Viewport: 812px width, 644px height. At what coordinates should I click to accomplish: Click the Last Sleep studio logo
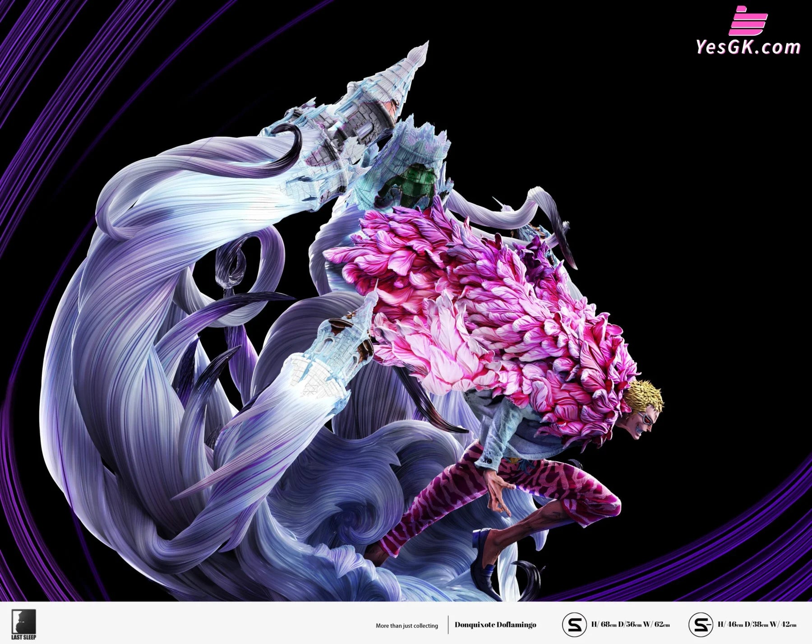23,625
